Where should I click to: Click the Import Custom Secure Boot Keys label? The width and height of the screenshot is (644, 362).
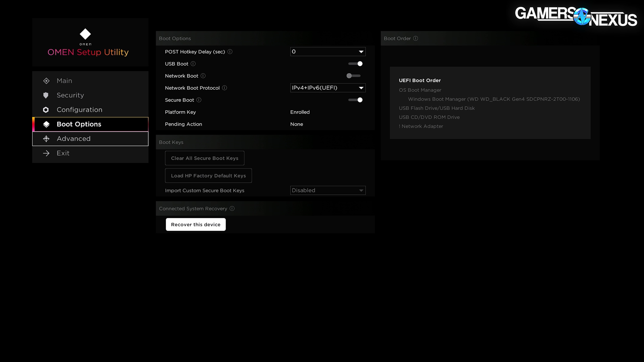204,190
